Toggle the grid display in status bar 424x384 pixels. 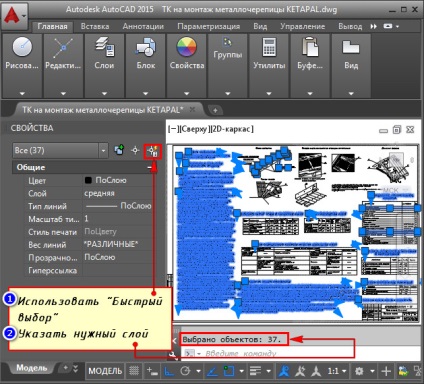coord(134,371)
